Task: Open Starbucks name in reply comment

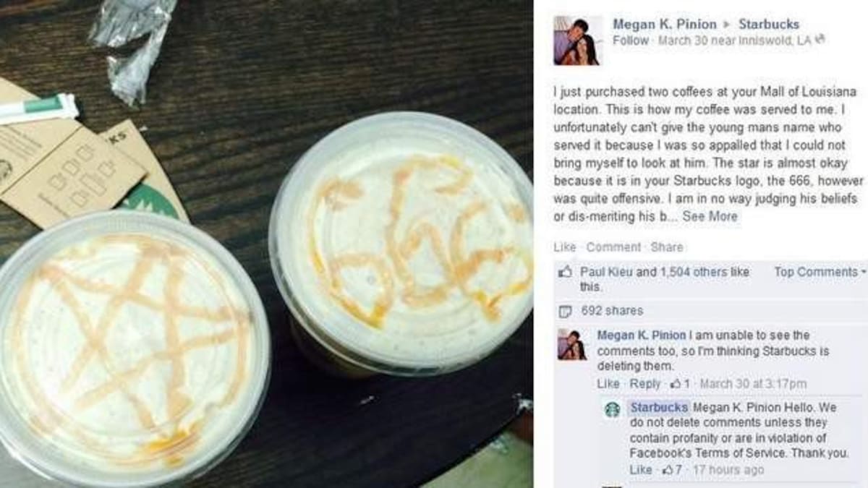Action: tap(659, 408)
